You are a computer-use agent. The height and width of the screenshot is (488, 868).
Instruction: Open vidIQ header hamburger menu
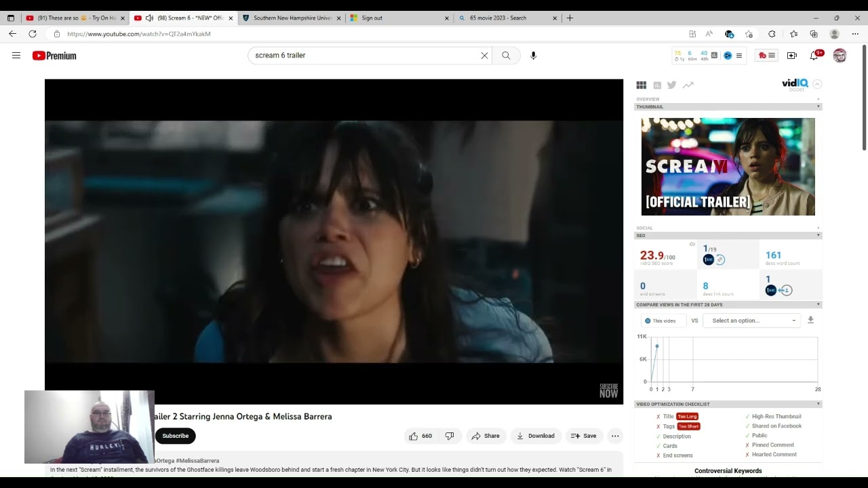(739, 56)
